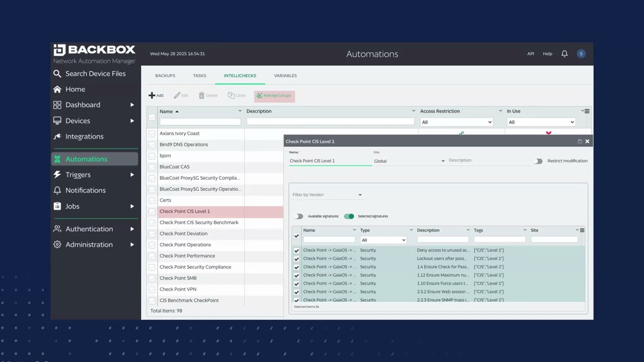
Task: Uncheck the 'Deny access to unused ac...' signature row
Action: [296, 250]
